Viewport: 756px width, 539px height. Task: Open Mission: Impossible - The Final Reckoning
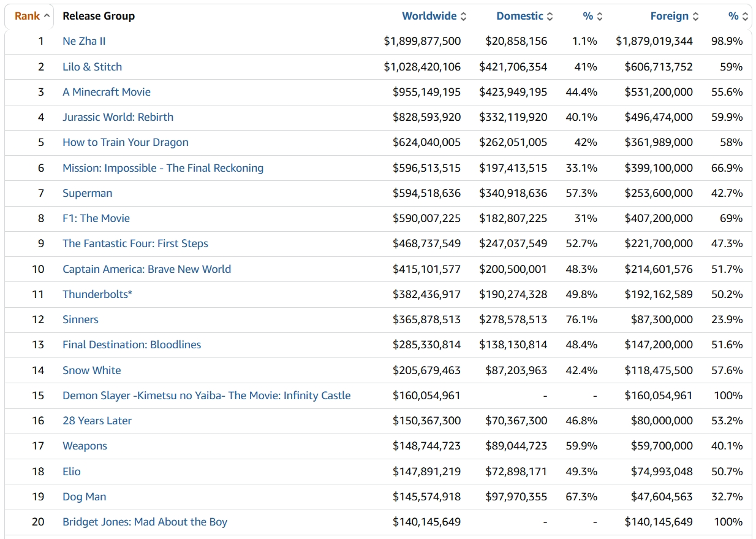click(163, 168)
